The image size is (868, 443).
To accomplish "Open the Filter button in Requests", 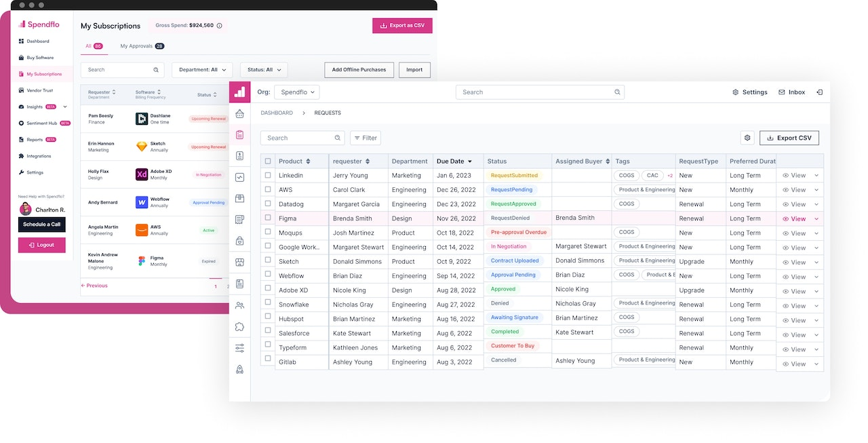I will [365, 138].
